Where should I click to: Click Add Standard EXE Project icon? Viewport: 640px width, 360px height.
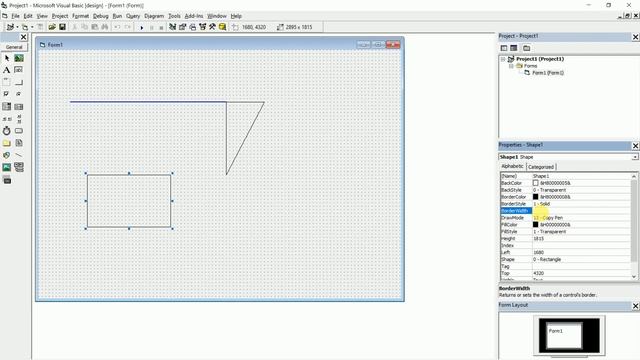pyautogui.click(x=10, y=27)
